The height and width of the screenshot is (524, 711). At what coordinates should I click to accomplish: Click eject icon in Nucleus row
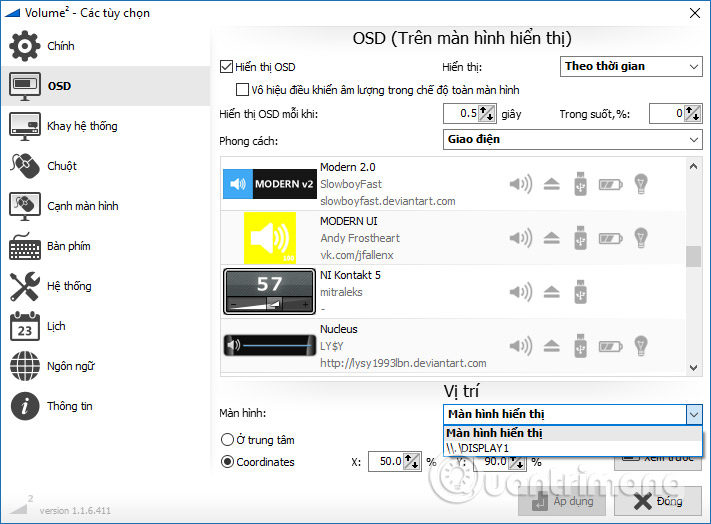[x=551, y=346]
